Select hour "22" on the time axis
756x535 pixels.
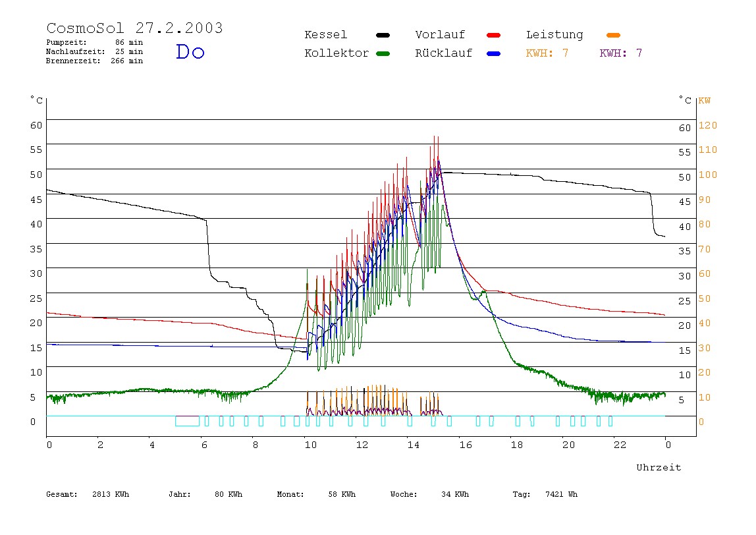(x=620, y=445)
